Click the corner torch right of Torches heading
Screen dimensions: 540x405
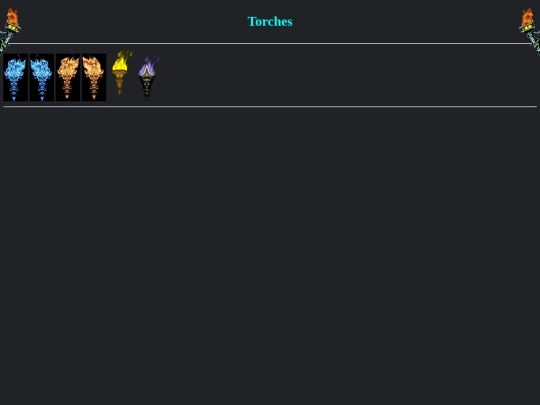click(530, 31)
